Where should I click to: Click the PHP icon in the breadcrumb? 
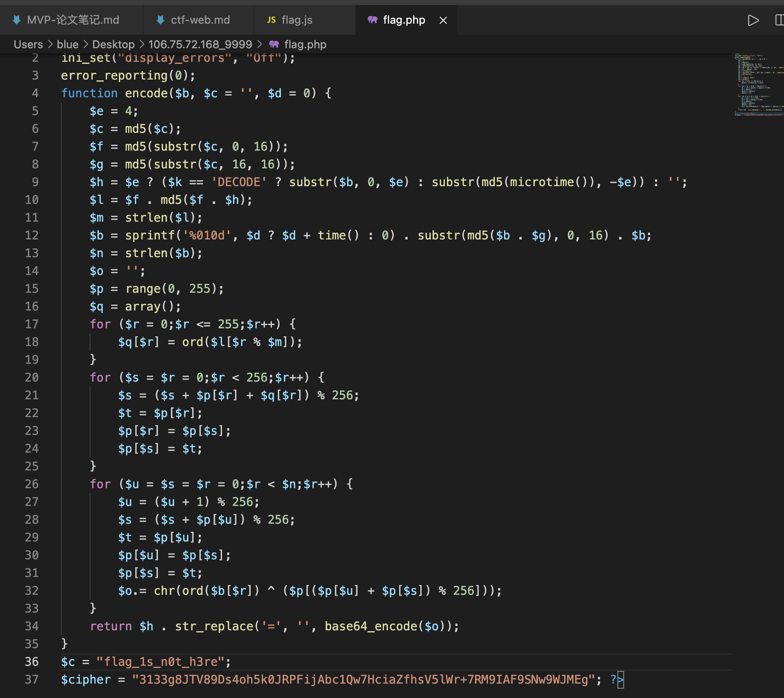coord(274,44)
